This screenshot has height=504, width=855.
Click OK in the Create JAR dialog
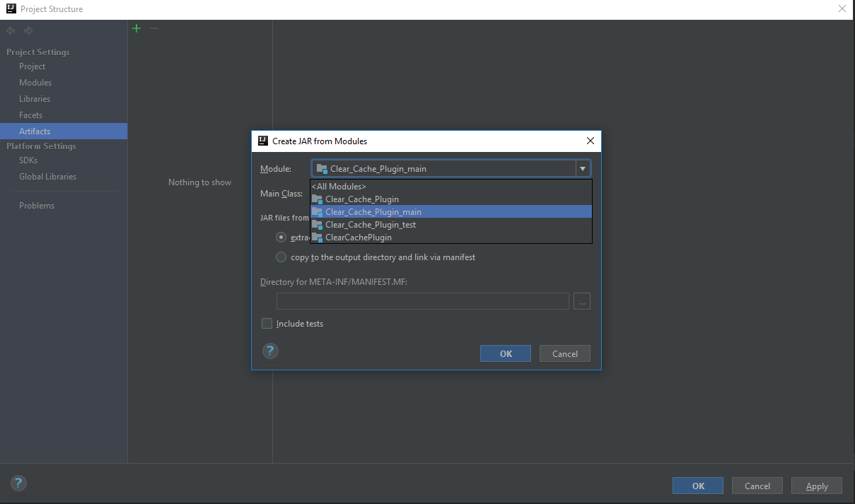(x=505, y=353)
